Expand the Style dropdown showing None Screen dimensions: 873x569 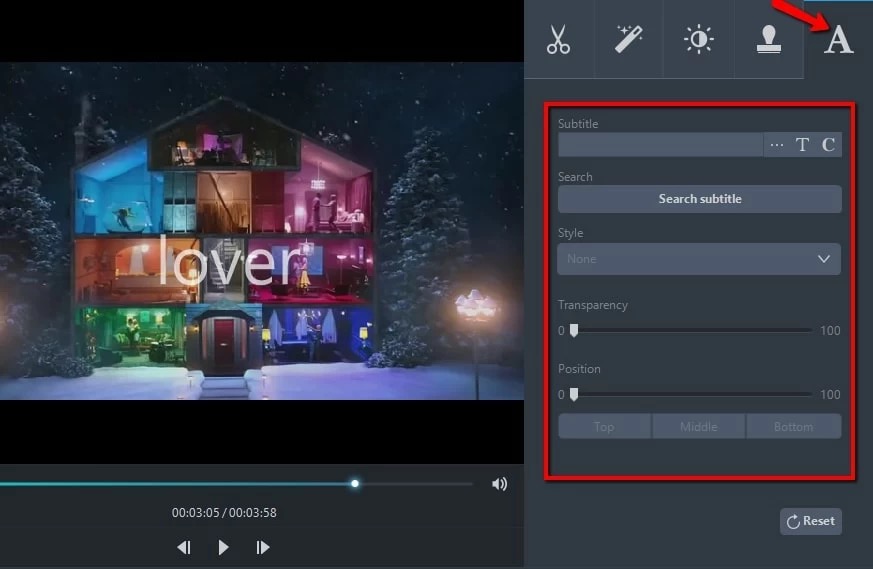coord(699,259)
